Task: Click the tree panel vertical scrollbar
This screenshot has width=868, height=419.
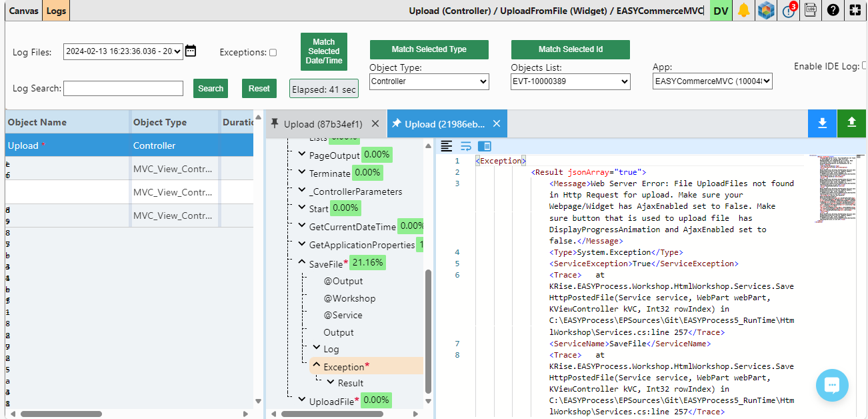Action: 428,330
